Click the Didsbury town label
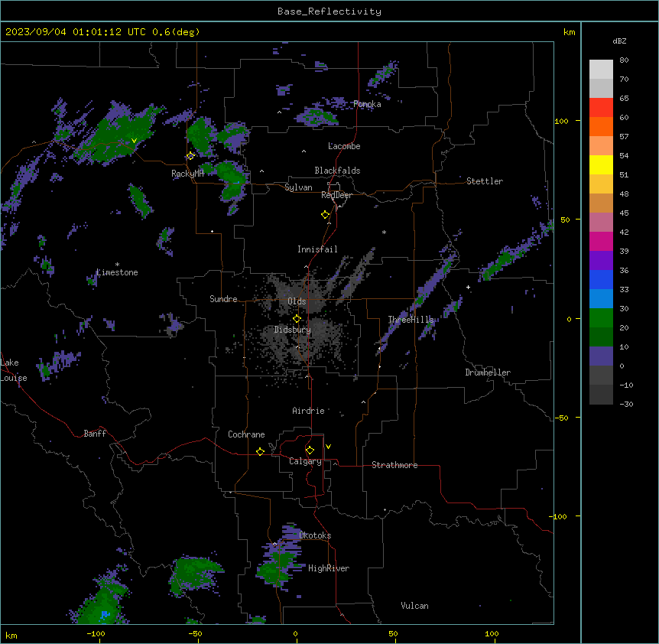Image resolution: width=659 pixels, height=644 pixels. coord(293,330)
